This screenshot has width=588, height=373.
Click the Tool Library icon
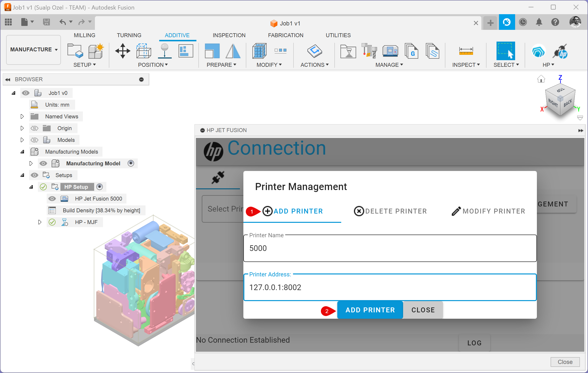click(x=369, y=51)
